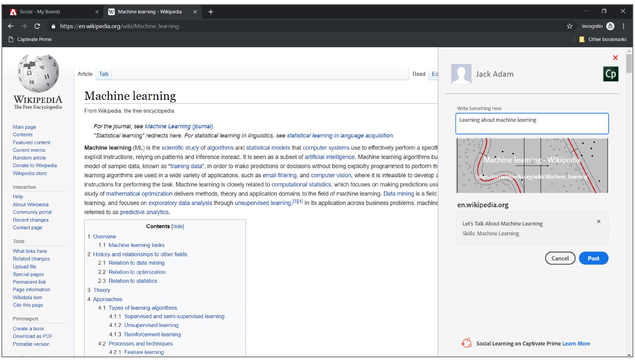Screen dimensions: 635x364
Task: Open Chrome's three-dot menu
Action: pos(623,26)
